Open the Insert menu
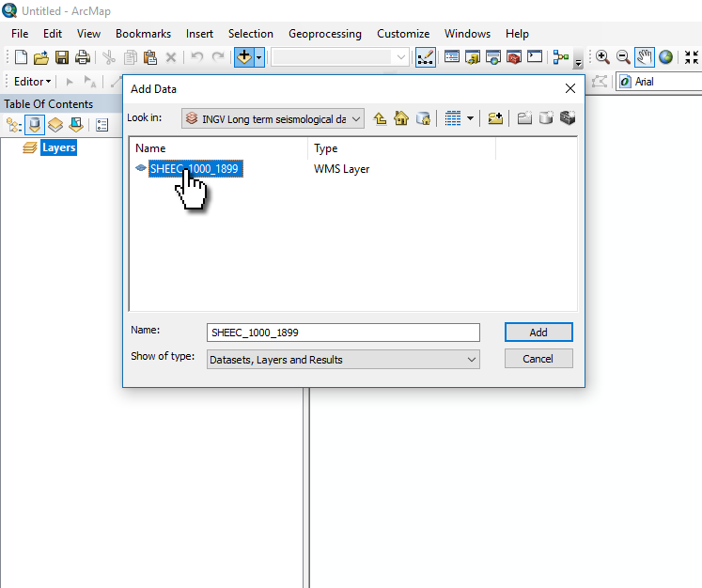 pos(199,34)
